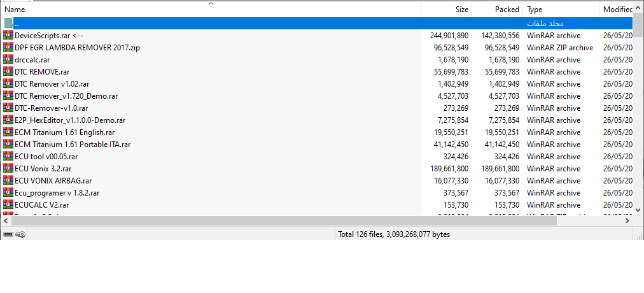The width and height of the screenshot is (644, 293).
Task: Sort by the Modified column header
Action: pos(616,10)
